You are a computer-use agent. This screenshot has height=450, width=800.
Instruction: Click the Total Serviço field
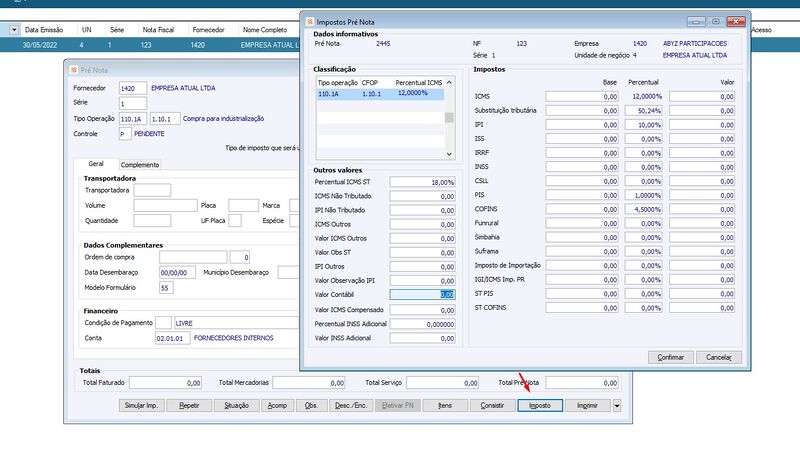tap(442, 383)
